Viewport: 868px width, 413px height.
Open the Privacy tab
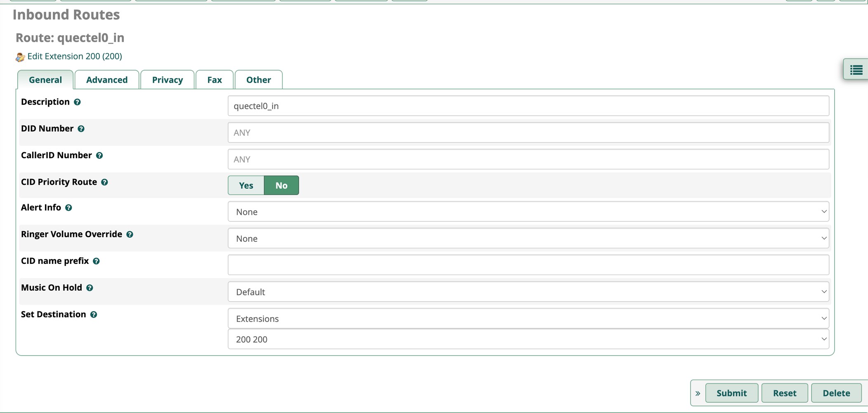[167, 80]
